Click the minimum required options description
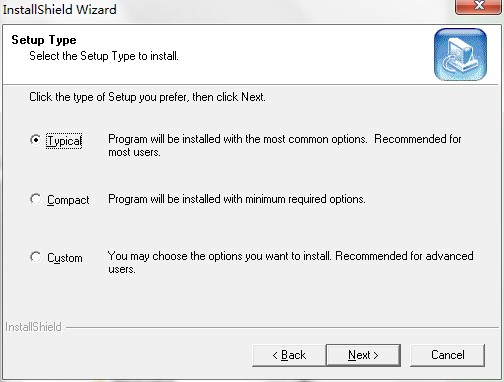This screenshot has width=504, height=382. tap(237, 199)
